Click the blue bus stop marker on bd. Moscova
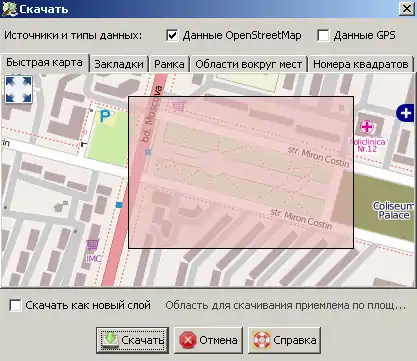Viewport: 417px width, 361px height. (x=119, y=205)
